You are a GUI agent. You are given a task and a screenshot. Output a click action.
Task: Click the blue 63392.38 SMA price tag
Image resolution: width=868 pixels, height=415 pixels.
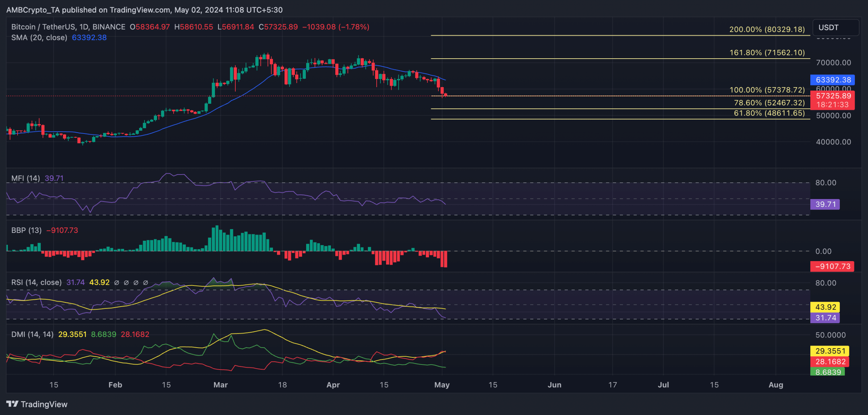832,80
